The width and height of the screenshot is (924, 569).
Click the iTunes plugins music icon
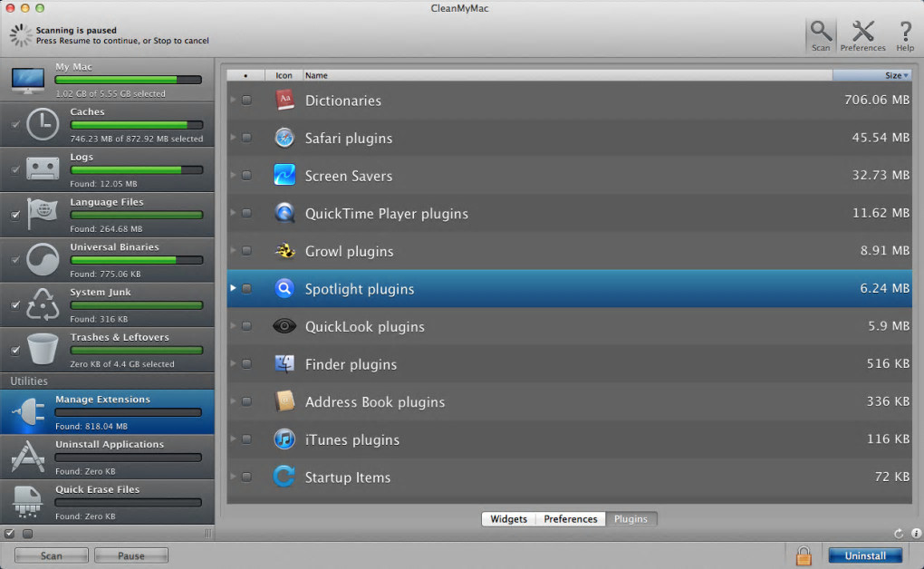click(284, 439)
